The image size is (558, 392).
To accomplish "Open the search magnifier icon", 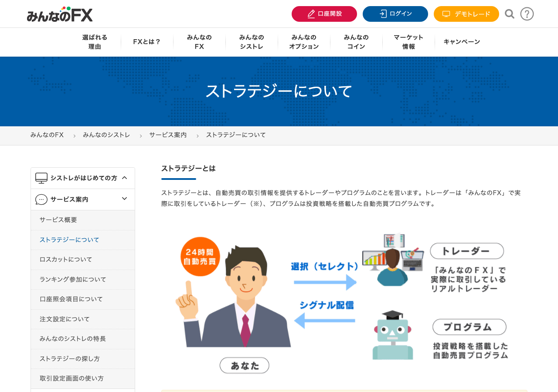I will (510, 14).
